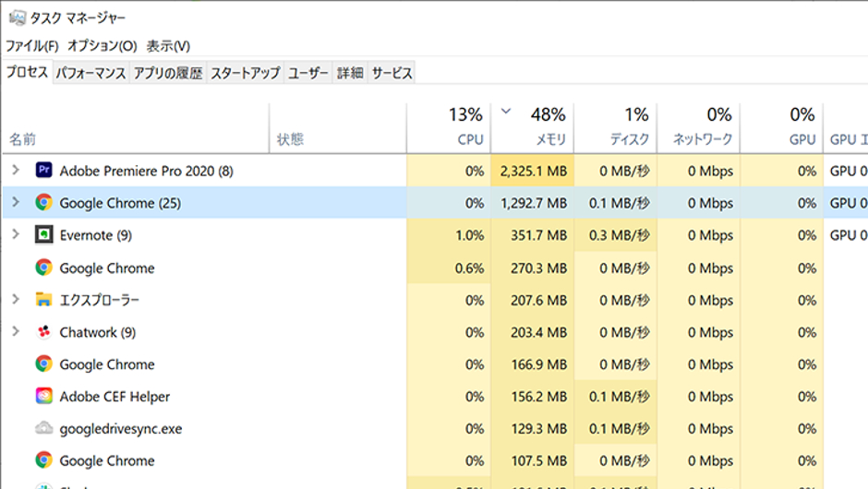The height and width of the screenshot is (489, 868).
Task: Select the プロセス tab
Action: (x=27, y=72)
